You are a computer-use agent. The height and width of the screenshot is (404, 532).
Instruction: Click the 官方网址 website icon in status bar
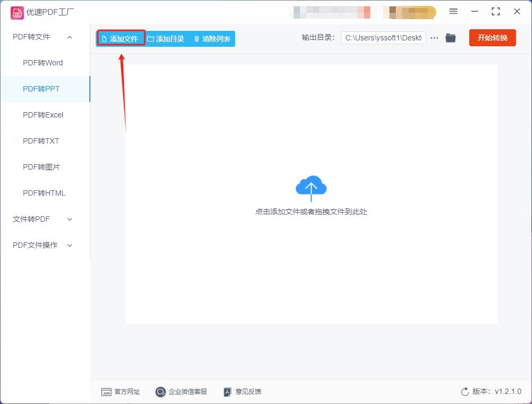click(106, 392)
